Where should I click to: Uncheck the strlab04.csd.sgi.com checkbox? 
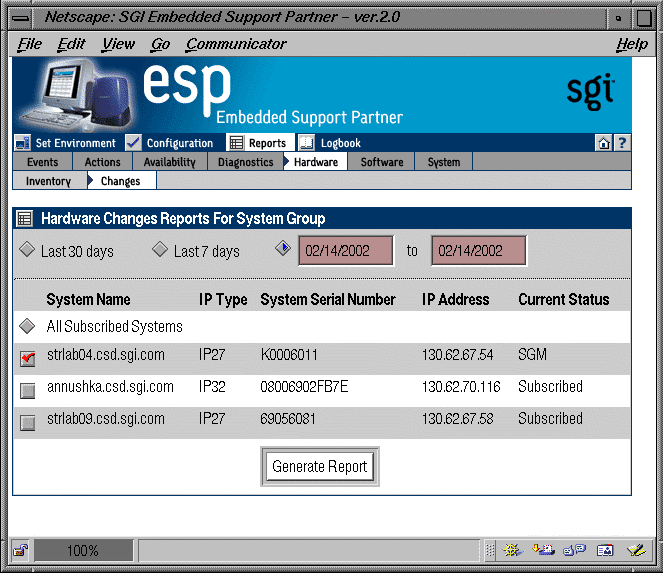pos(28,359)
